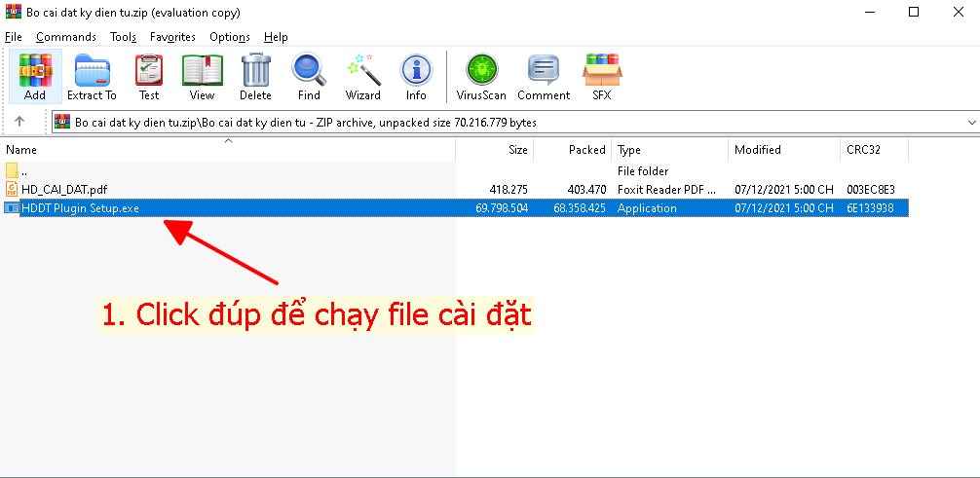Click the Add toolbar icon
The image size is (980, 478).
tap(34, 76)
